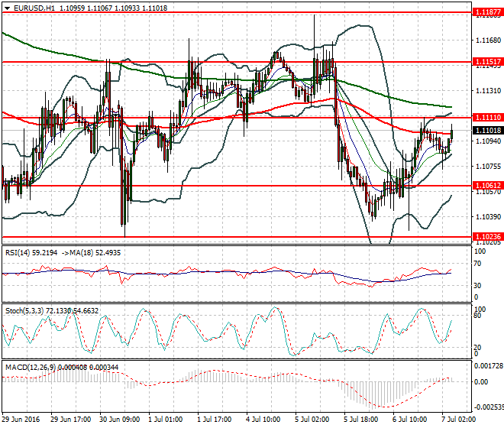Click the 1.11680 price scale value

pos(488,41)
